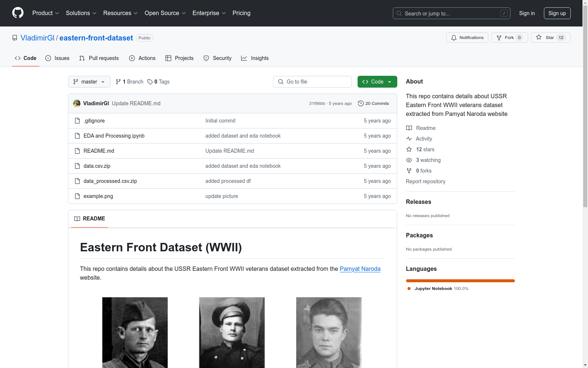Open the update picture commit message

click(222, 196)
